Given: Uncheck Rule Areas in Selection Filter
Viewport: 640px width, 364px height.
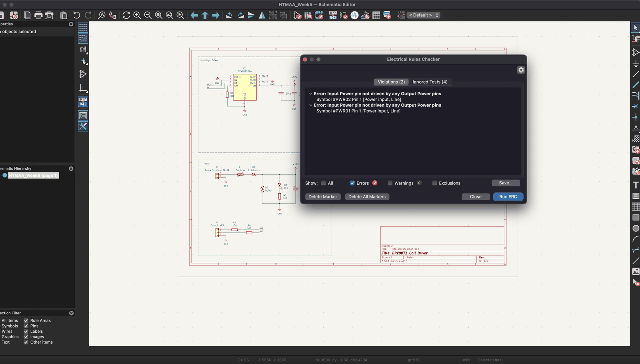Looking at the screenshot, I should pyautogui.click(x=26, y=320).
